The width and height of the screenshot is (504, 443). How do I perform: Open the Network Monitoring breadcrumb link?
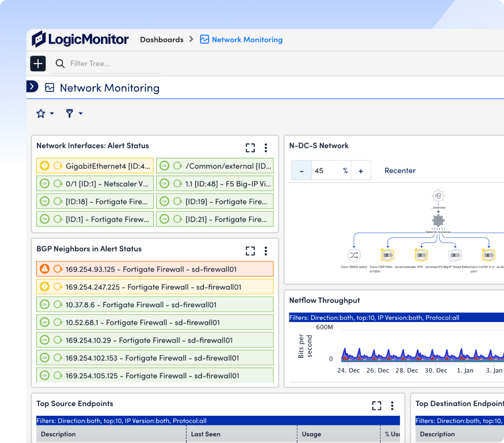[x=241, y=40]
